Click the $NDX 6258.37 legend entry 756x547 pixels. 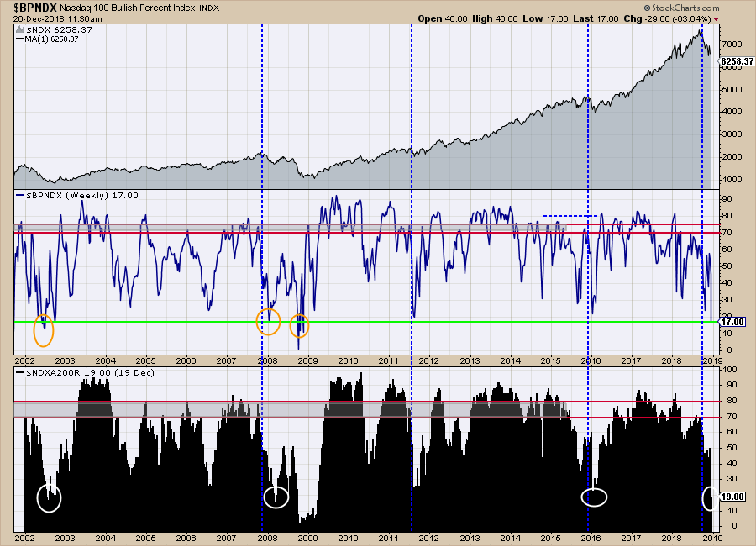60,30
